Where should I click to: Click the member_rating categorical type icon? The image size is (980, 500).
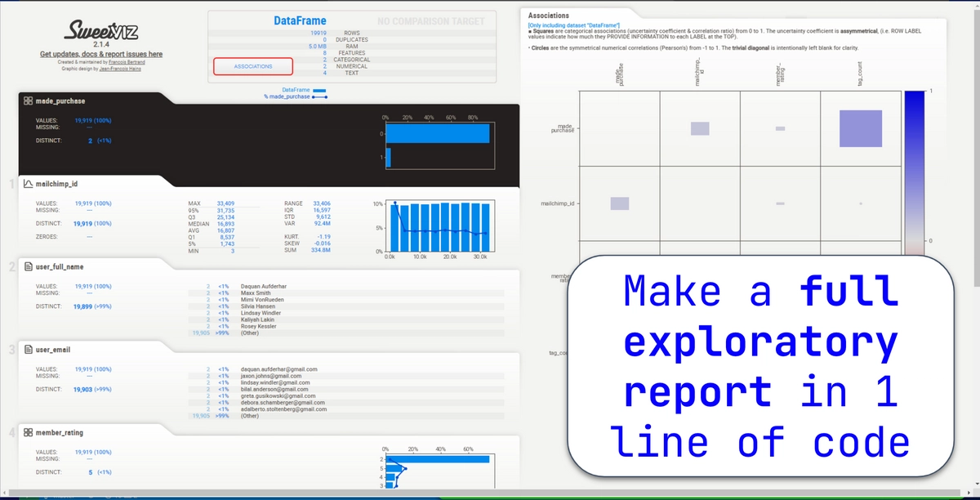28,432
